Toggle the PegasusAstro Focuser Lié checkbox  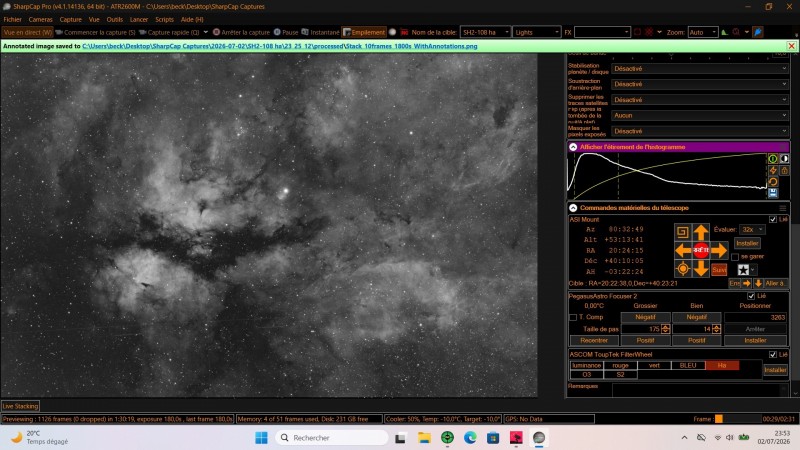coord(751,296)
